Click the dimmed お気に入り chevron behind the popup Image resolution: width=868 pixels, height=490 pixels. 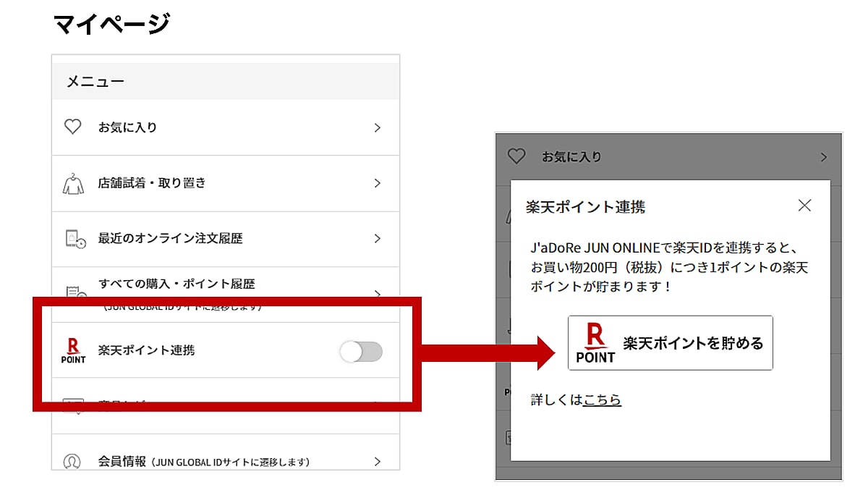pyautogui.click(x=823, y=157)
